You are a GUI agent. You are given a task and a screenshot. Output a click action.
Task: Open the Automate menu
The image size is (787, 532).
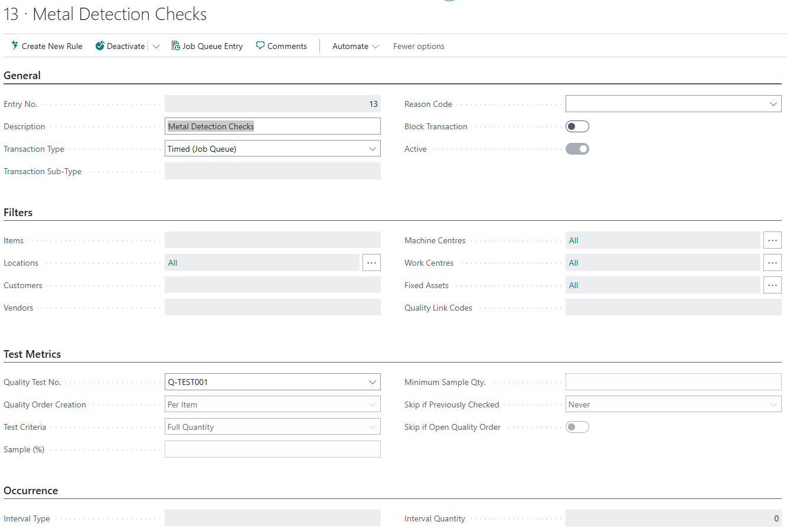(355, 46)
